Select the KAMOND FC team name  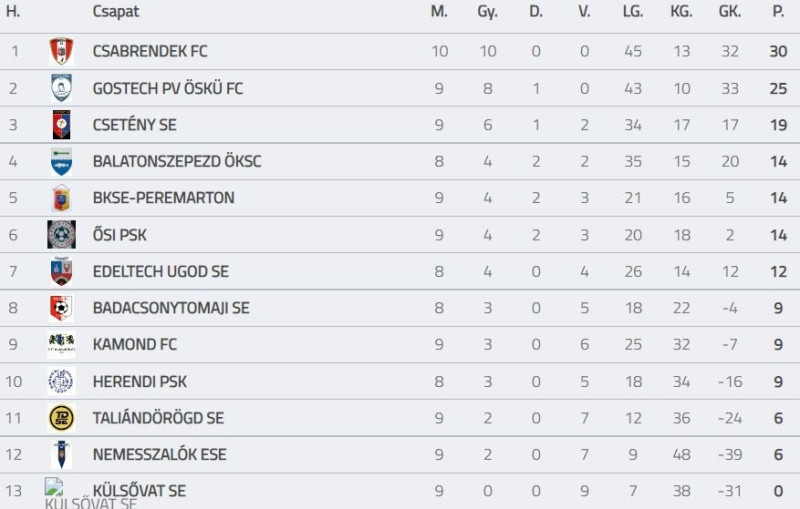pyautogui.click(x=134, y=344)
